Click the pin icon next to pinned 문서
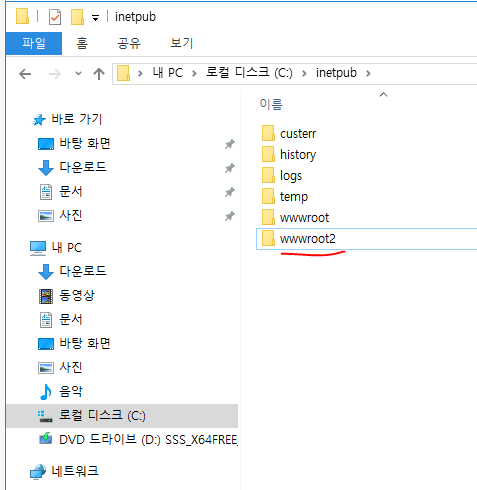 pyautogui.click(x=230, y=192)
